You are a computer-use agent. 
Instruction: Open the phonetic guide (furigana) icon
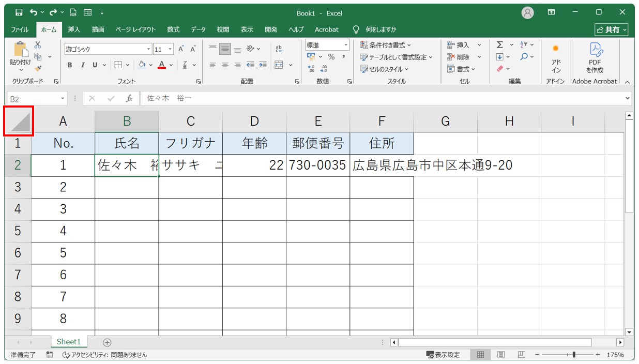tap(186, 65)
